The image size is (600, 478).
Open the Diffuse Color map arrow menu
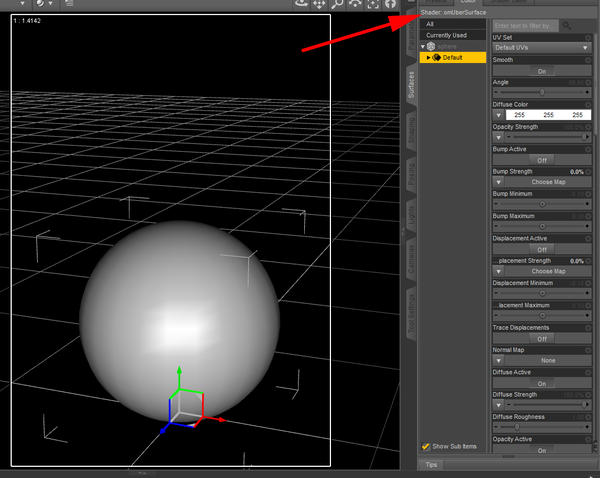click(499, 115)
